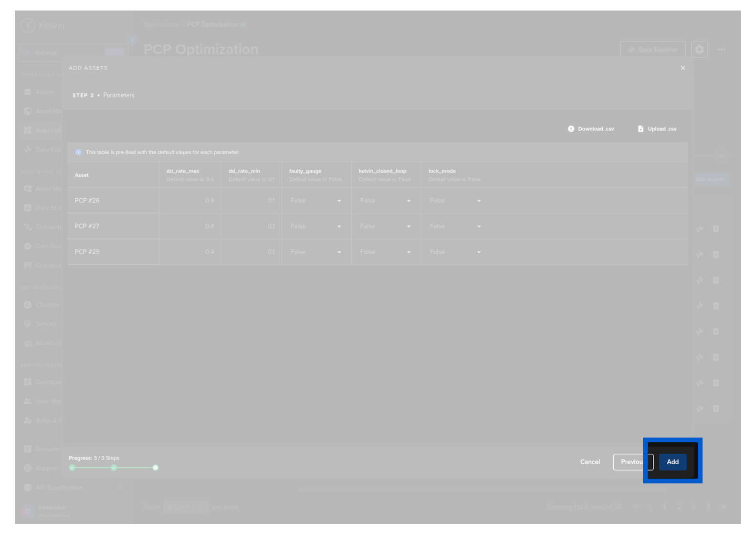Click the info icon in pre-filled notice
This screenshot has width=756, height=535.
79,152
